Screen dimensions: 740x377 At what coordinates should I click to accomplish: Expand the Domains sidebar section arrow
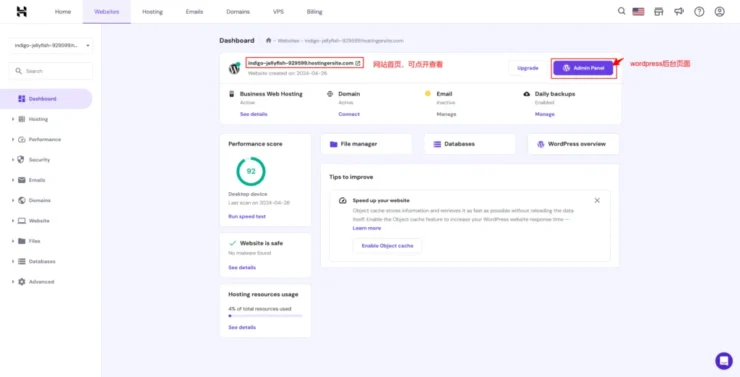point(13,201)
